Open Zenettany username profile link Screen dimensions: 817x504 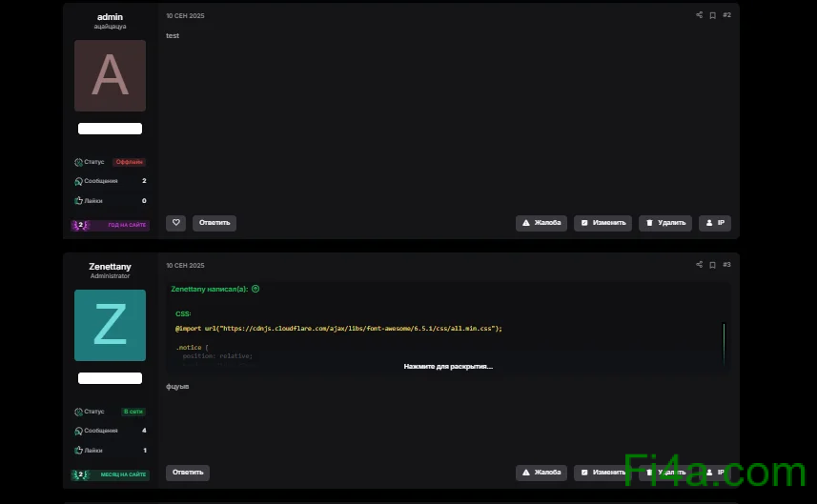(110, 267)
